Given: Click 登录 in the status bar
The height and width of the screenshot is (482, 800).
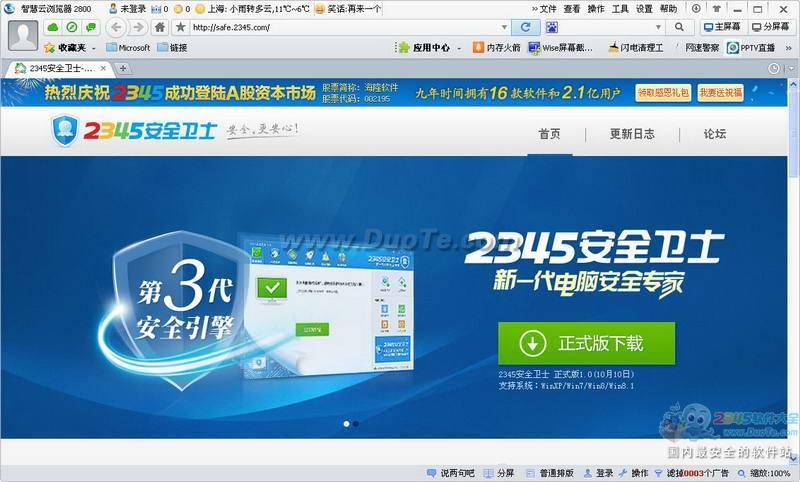Looking at the screenshot, I should [598, 473].
